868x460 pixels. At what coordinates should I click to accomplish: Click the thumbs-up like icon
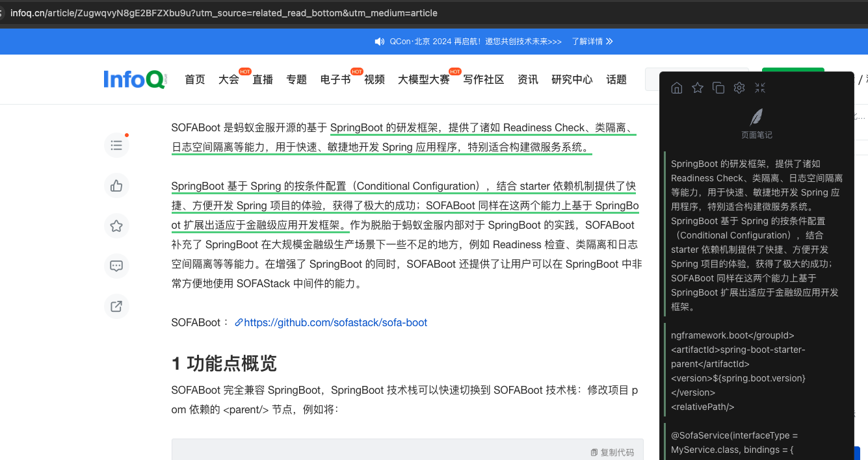coord(116,186)
